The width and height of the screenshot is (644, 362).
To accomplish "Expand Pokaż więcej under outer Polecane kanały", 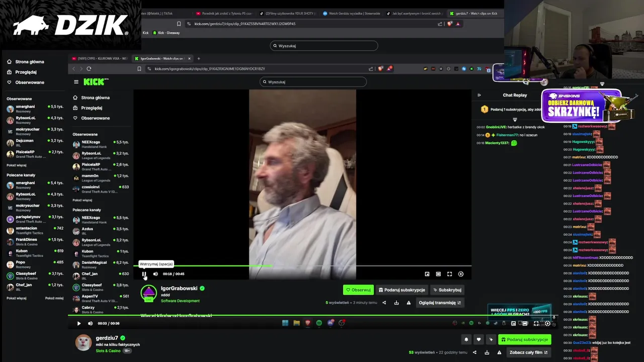I will [17, 298].
